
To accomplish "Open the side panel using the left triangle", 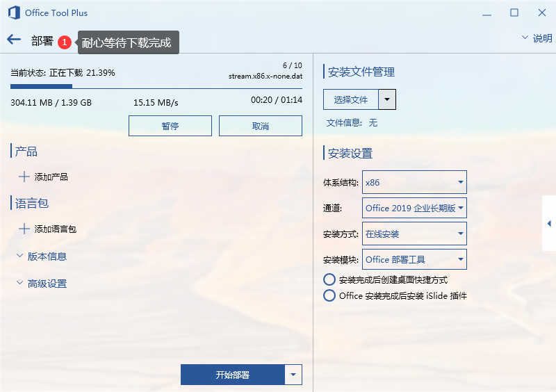I will click(x=549, y=223).
